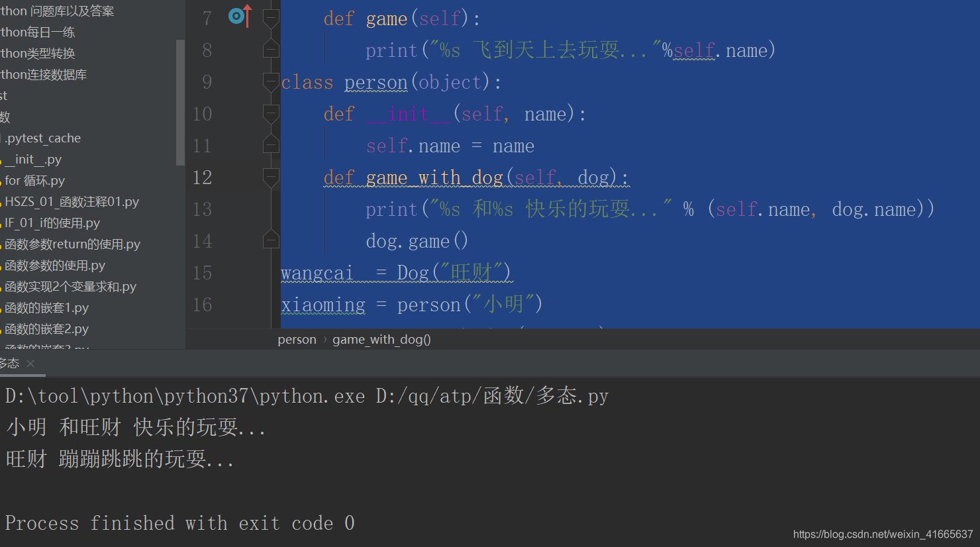The width and height of the screenshot is (980, 547).
Task: Open .pytest_cache folder in project tree
Action: (42, 138)
